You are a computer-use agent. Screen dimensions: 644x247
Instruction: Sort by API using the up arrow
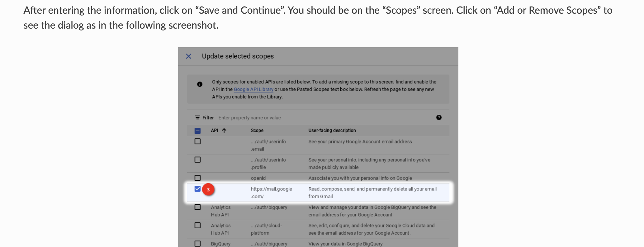[224, 131]
